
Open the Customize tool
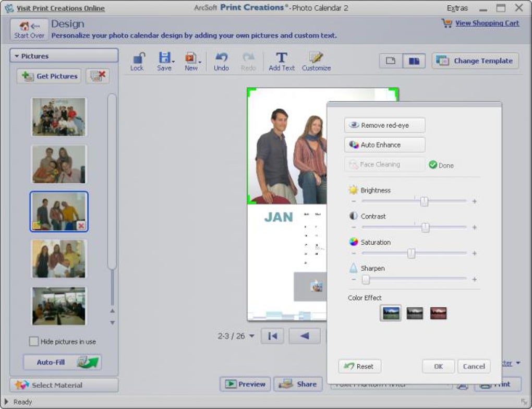[316, 62]
